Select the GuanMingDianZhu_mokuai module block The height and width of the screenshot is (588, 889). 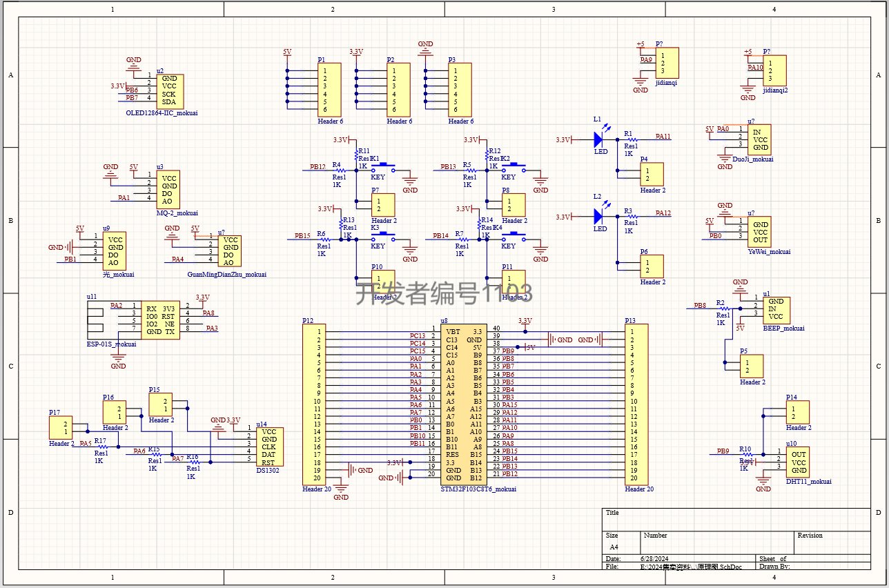(231, 251)
